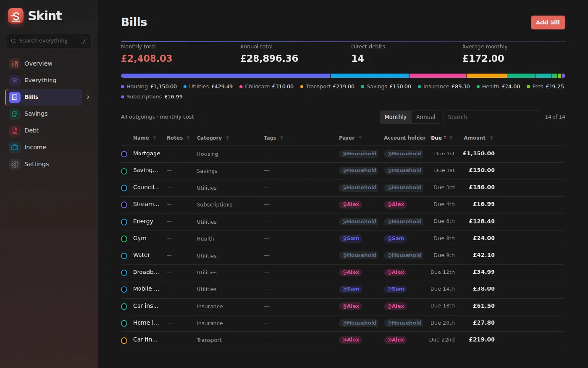Click the Due column filter icon
The width and height of the screenshot is (588, 368).
(451, 138)
